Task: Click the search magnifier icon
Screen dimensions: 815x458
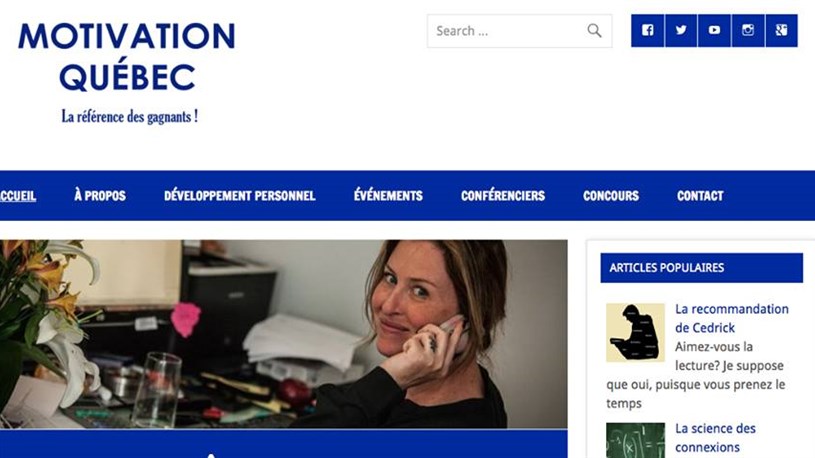Action: click(x=595, y=31)
